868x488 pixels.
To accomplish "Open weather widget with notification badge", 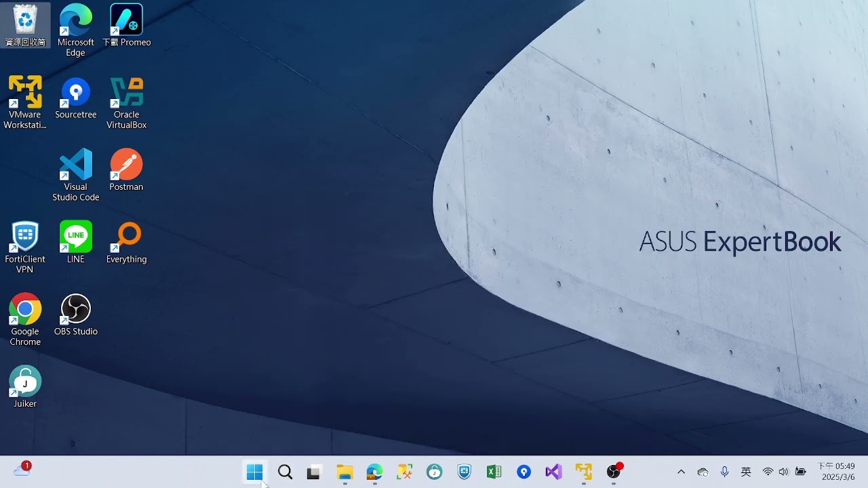I will click(x=22, y=470).
